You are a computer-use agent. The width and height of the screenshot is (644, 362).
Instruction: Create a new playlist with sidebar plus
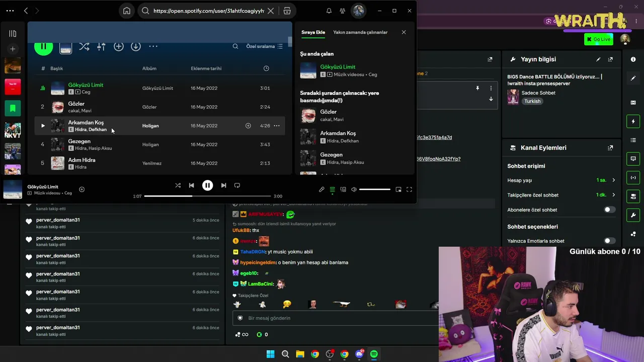click(x=13, y=49)
